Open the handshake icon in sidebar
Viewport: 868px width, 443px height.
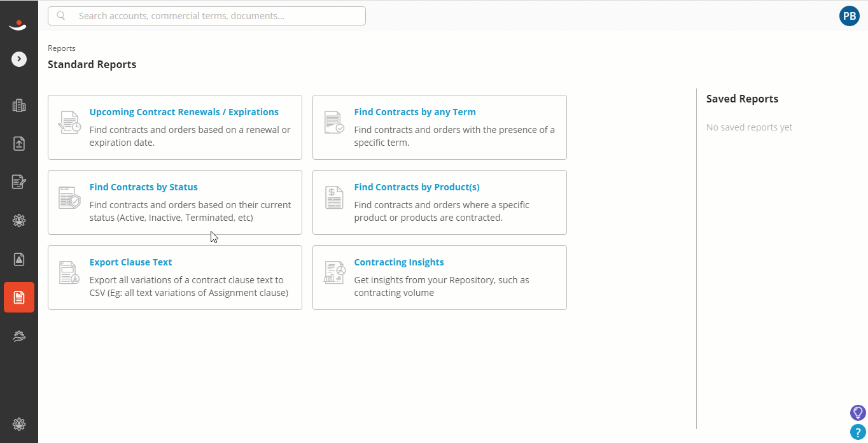[19, 336]
